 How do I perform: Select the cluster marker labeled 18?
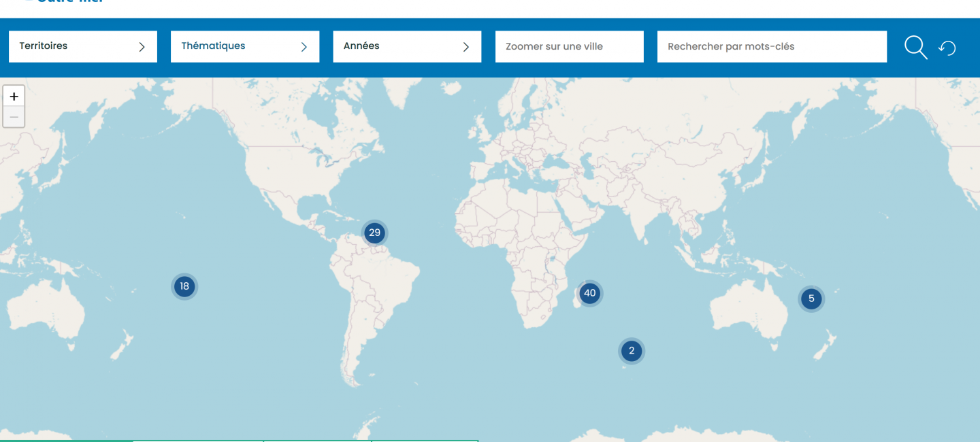point(184,286)
